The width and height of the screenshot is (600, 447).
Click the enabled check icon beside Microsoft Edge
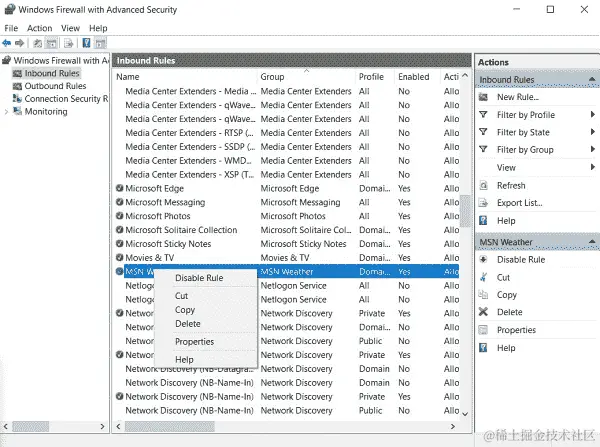click(119, 188)
